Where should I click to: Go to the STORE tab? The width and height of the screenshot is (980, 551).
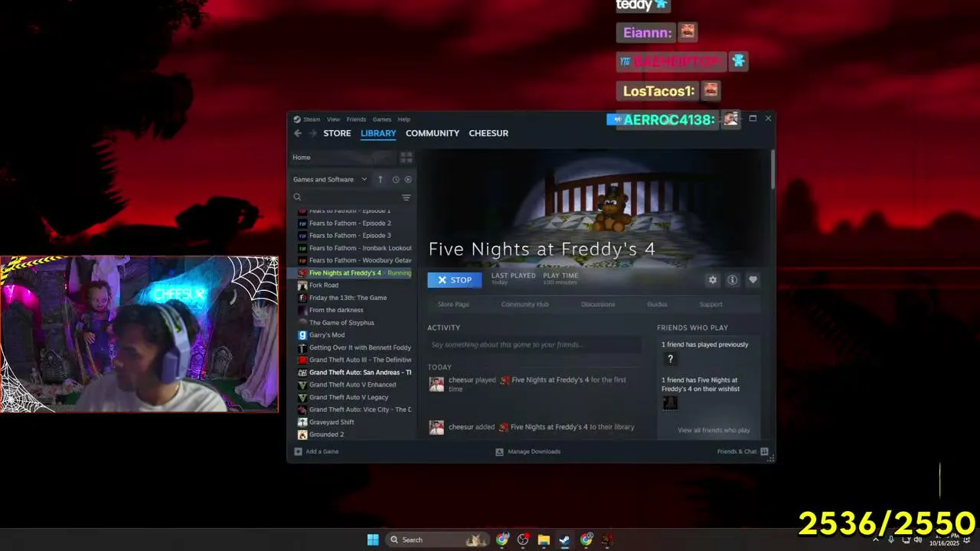(x=337, y=133)
